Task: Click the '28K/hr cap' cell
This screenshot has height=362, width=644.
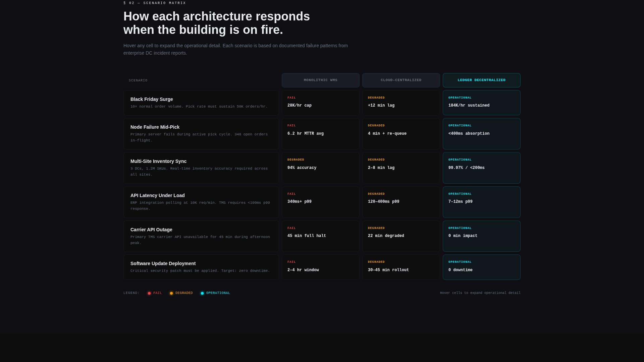Action: click(320, 103)
